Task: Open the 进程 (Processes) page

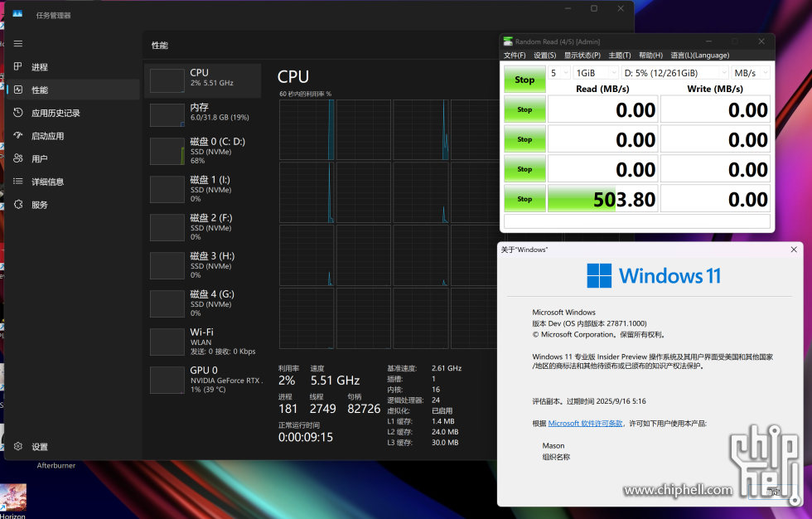Action: (73, 67)
